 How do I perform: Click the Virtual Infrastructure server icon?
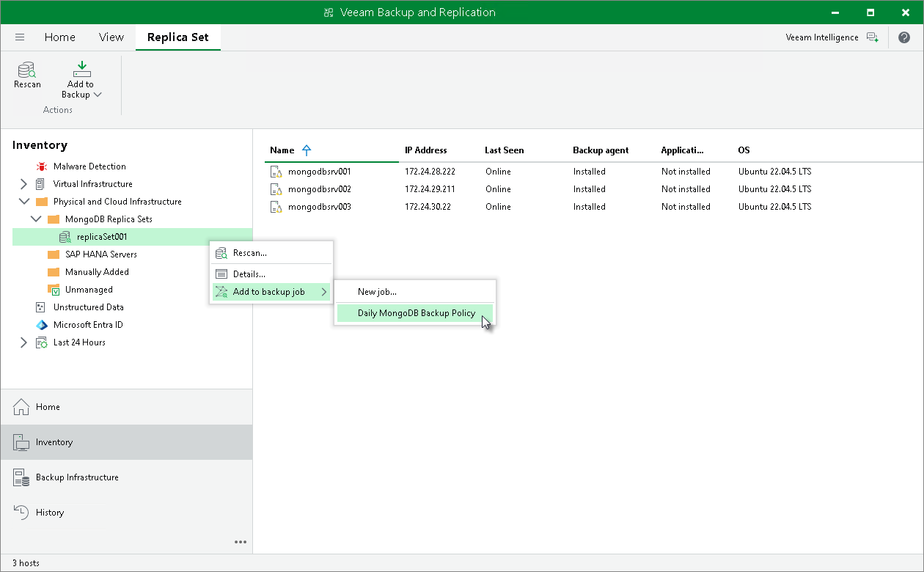click(40, 184)
